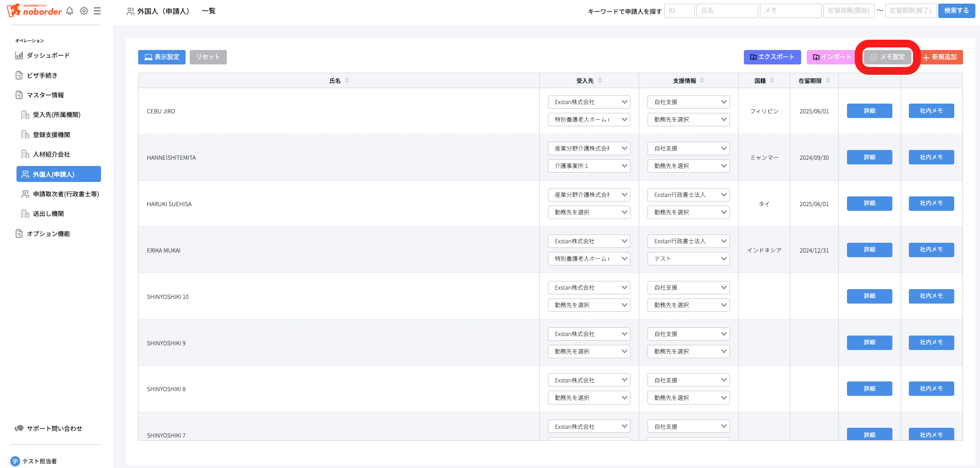Click the エクスポート button
This screenshot has width=980, height=468.
point(772,57)
